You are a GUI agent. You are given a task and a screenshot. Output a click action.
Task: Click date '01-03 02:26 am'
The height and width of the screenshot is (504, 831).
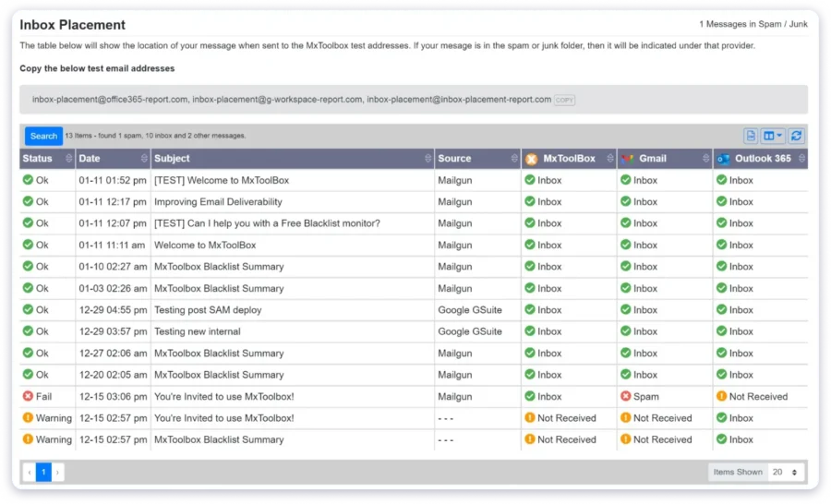(113, 288)
